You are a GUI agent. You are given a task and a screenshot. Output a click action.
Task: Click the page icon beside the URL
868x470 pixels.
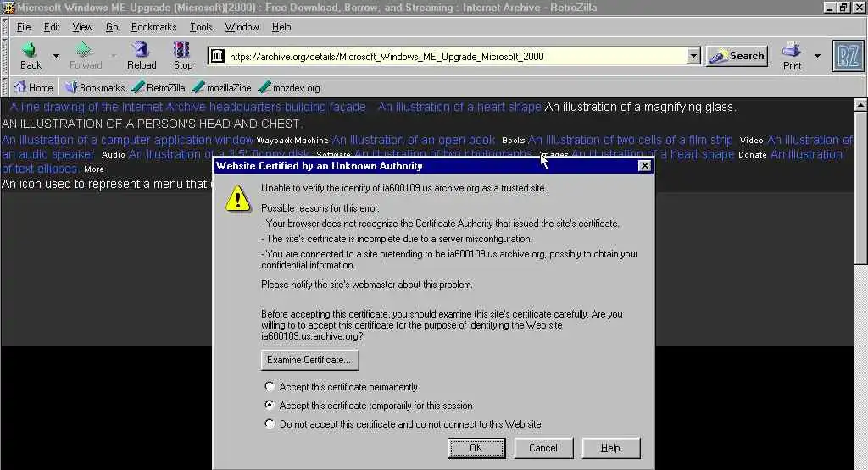[x=218, y=56]
